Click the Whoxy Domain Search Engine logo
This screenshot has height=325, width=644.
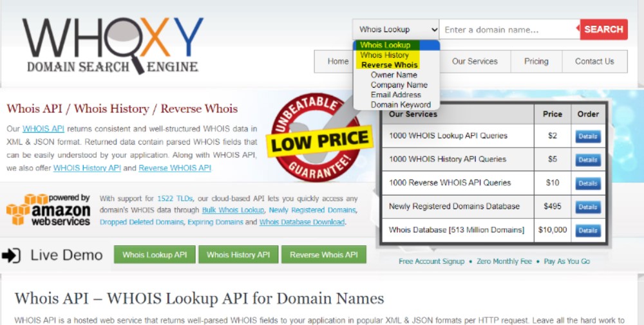click(113, 46)
